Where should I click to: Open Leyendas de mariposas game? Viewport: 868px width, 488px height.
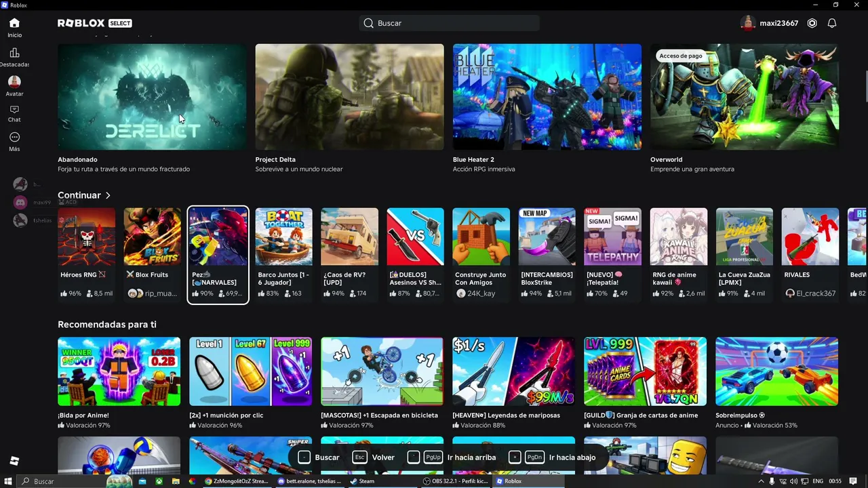click(514, 384)
